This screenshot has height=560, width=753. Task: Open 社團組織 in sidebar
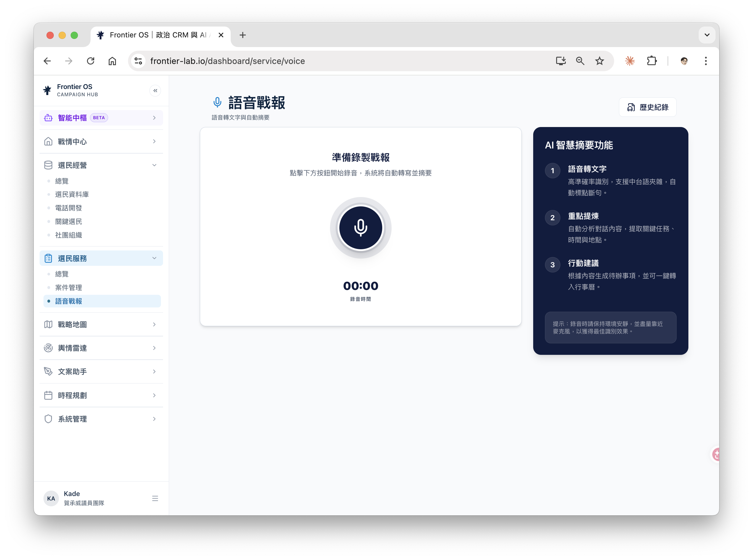point(102,235)
